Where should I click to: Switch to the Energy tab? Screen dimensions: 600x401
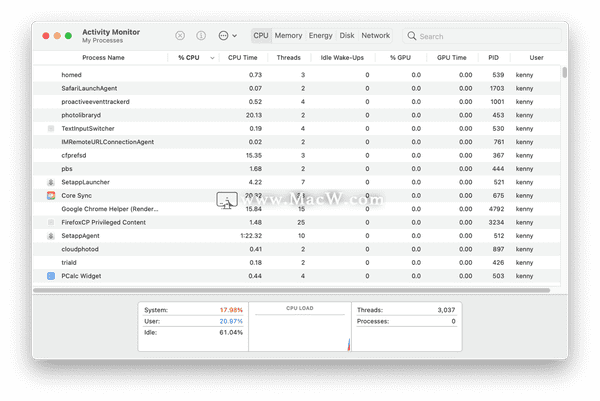tap(321, 36)
